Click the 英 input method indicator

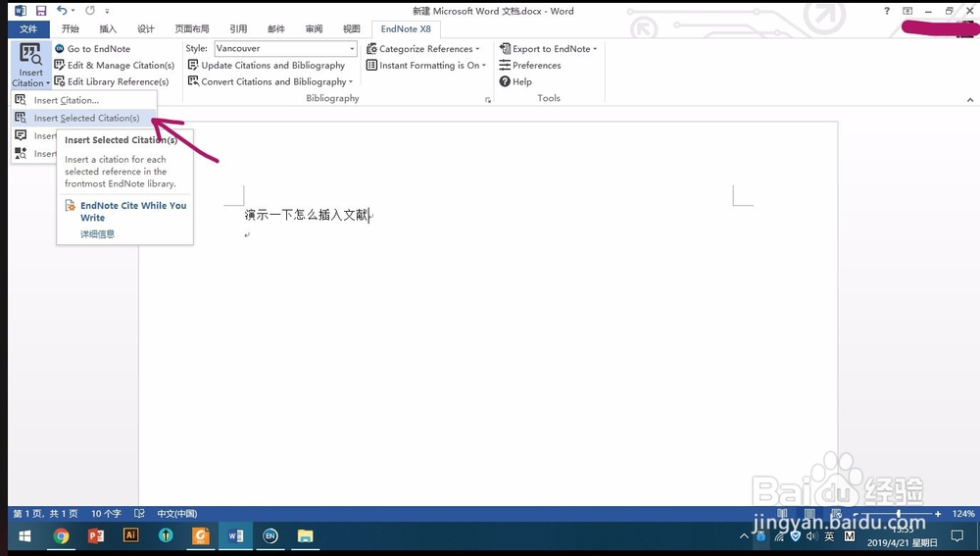pos(829,536)
